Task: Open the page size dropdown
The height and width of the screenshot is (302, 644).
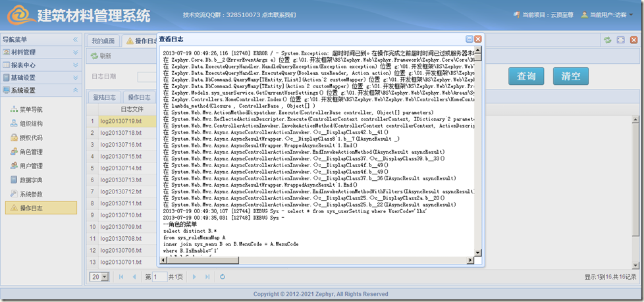Action: [x=105, y=277]
